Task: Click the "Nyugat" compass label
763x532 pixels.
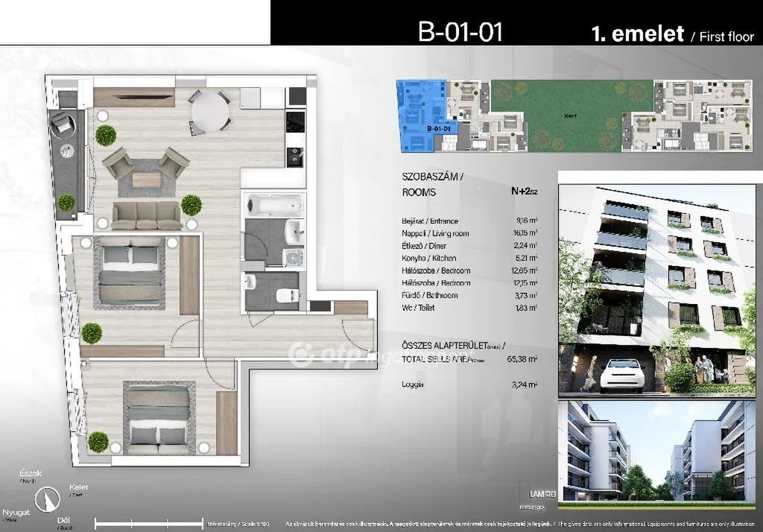Action: pyautogui.click(x=16, y=513)
